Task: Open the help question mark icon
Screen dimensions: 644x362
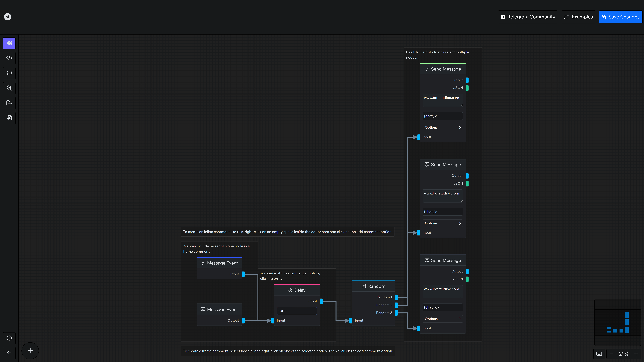Action: pos(9,338)
